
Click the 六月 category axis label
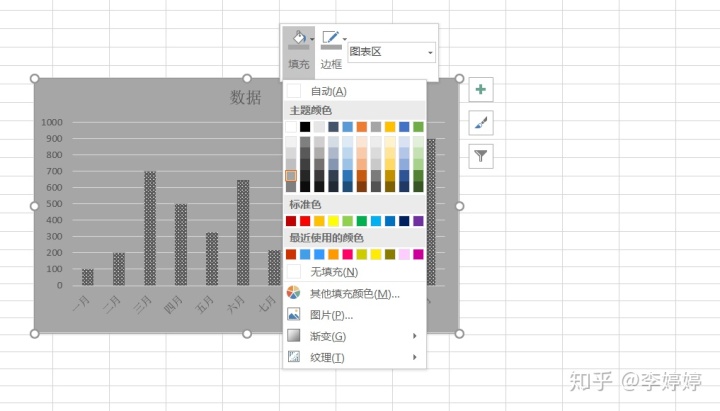pos(236,305)
